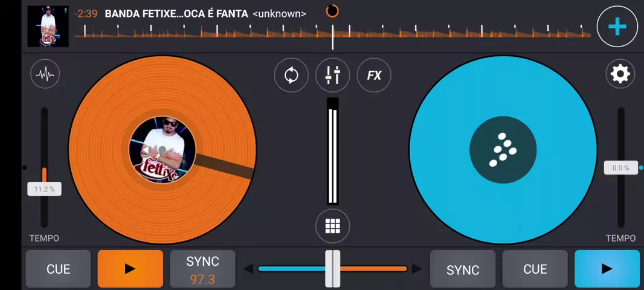Open the sample pads grid icon
Image resolution: width=644 pixels, height=290 pixels.
click(332, 226)
